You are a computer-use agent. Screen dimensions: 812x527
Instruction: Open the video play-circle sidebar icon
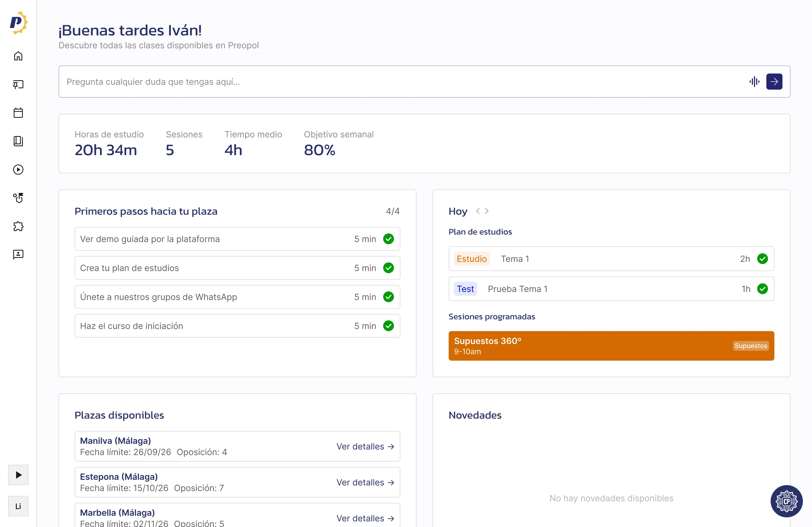(18, 169)
